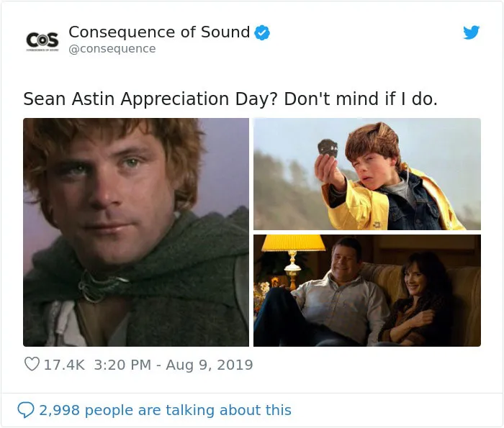Click the tweet text about Appreciation Day
Viewport: 504px width, 428px height.
pyautogui.click(x=230, y=99)
